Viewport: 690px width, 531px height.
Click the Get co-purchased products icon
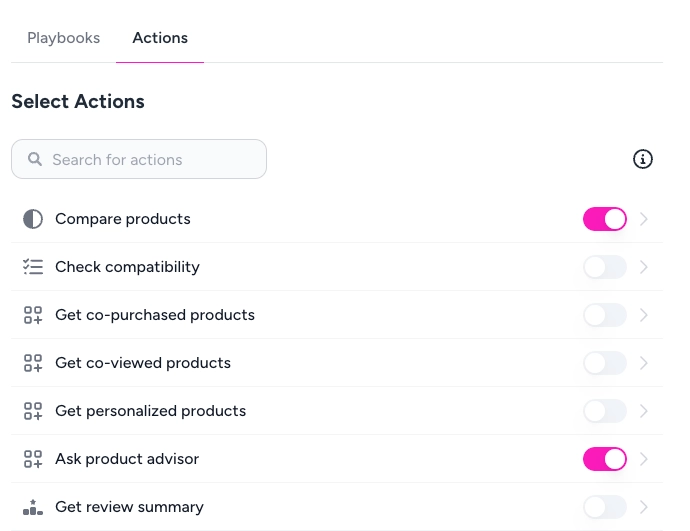[33, 315]
